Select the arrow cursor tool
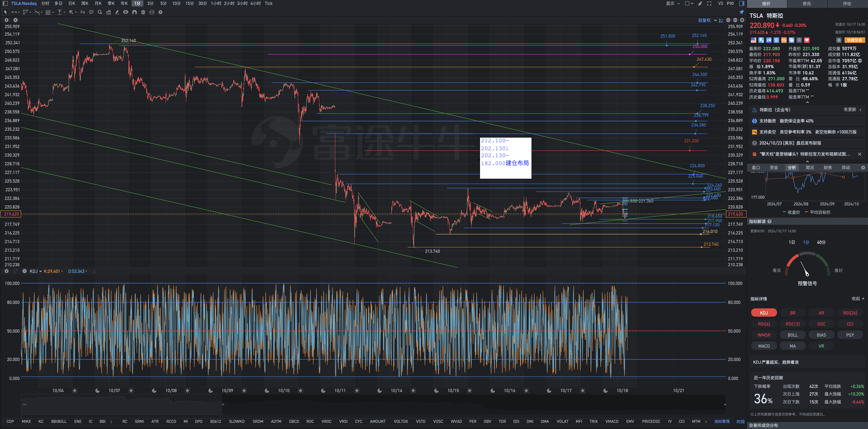 (5, 12)
